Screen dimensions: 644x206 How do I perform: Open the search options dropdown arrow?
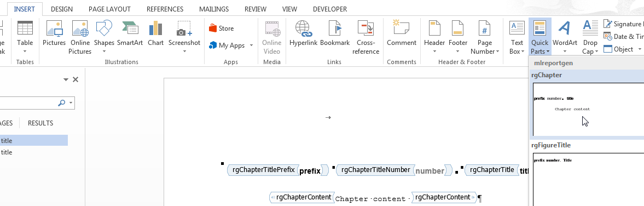(x=71, y=103)
